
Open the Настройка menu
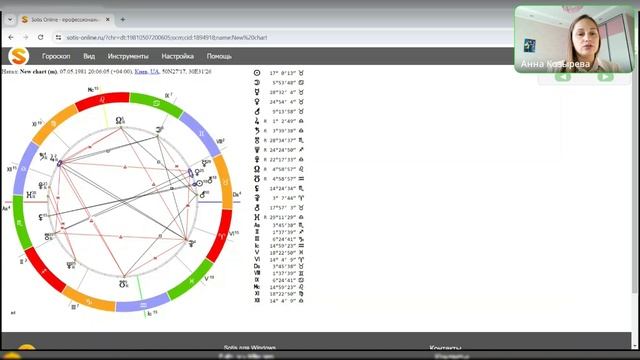click(x=178, y=56)
